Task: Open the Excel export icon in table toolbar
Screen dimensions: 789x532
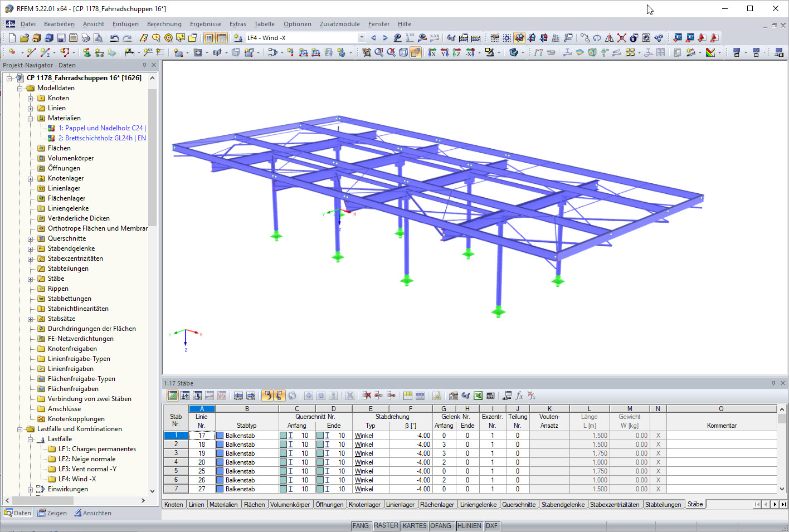Action: point(478,396)
